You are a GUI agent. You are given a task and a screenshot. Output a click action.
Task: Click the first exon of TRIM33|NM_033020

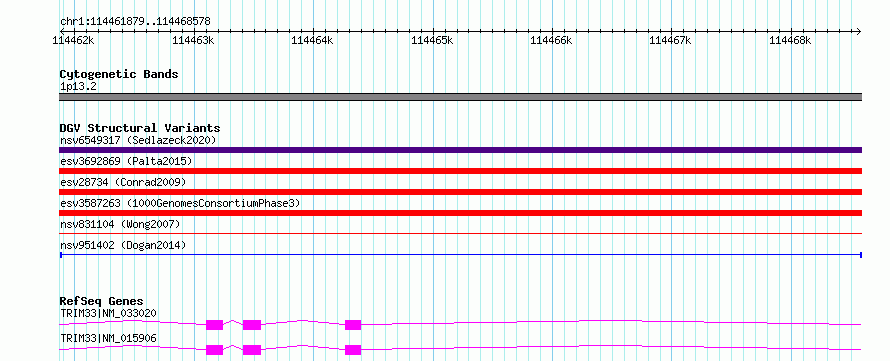tap(215, 325)
